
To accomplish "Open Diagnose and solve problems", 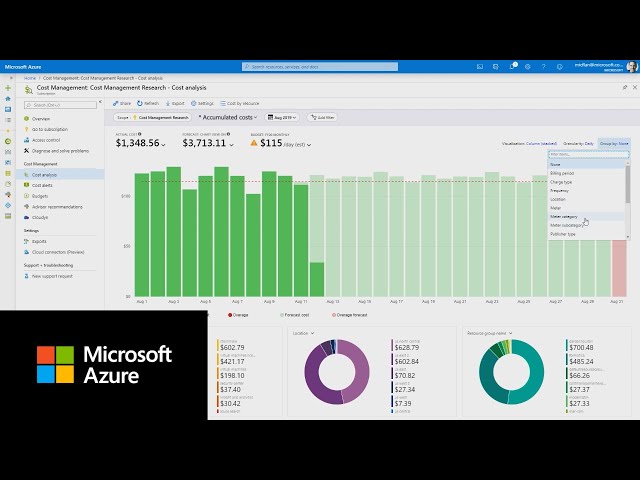I will click(x=60, y=151).
